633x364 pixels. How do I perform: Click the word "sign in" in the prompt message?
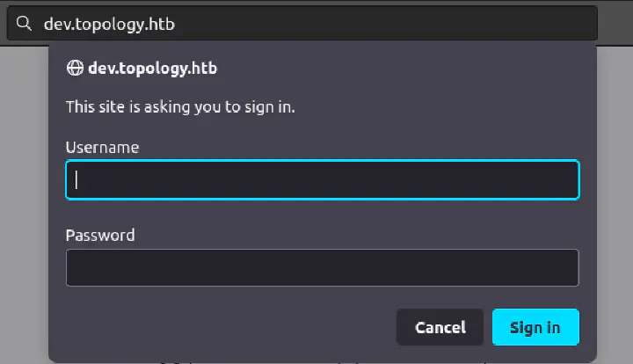pyautogui.click(x=271, y=107)
